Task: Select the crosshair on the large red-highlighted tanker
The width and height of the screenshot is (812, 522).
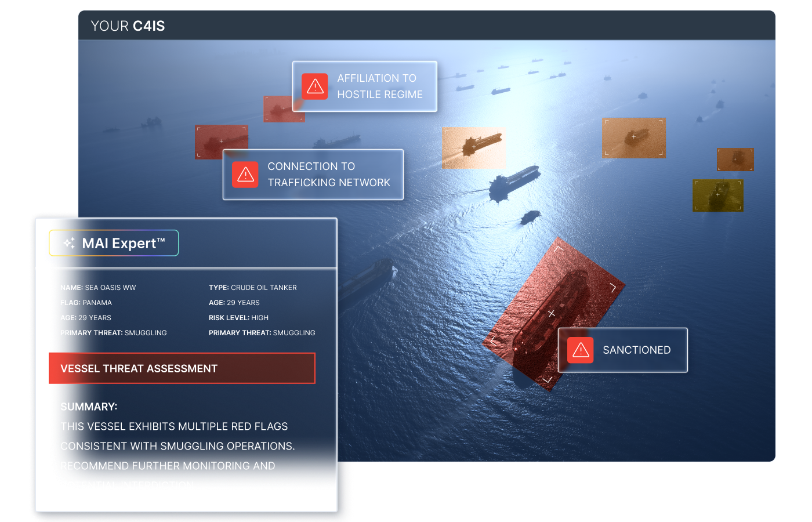Action: [551, 313]
